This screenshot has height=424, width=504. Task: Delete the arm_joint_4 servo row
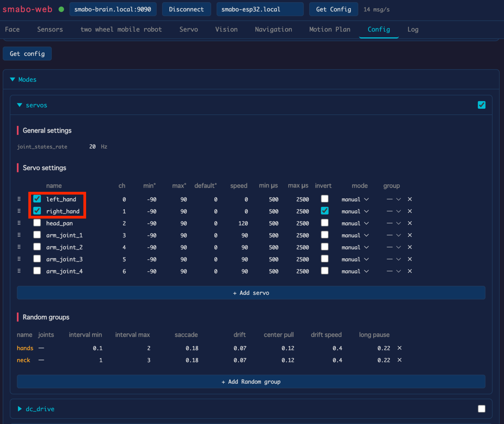(x=410, y=271)
